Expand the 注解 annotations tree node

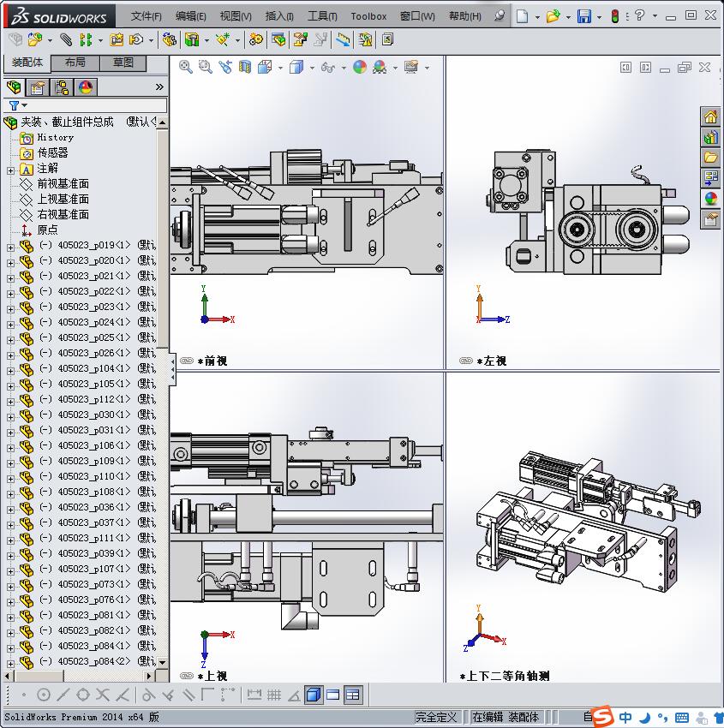10,169
